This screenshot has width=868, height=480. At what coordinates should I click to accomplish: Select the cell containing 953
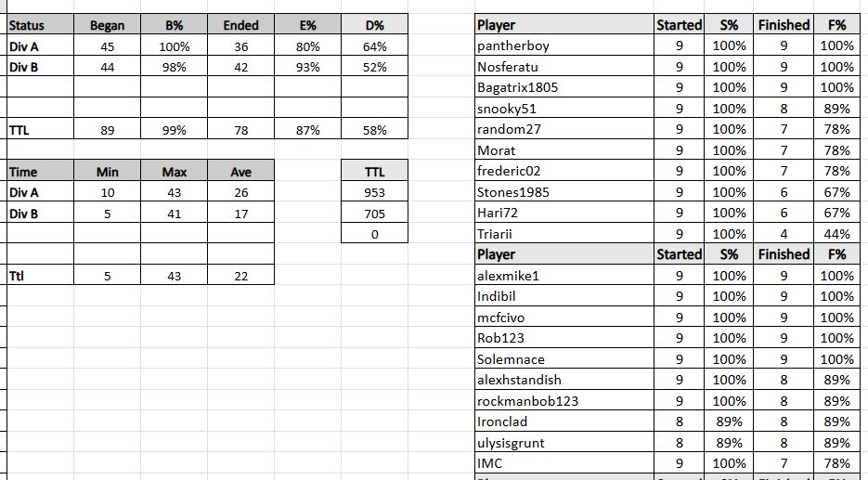[375, 193]
